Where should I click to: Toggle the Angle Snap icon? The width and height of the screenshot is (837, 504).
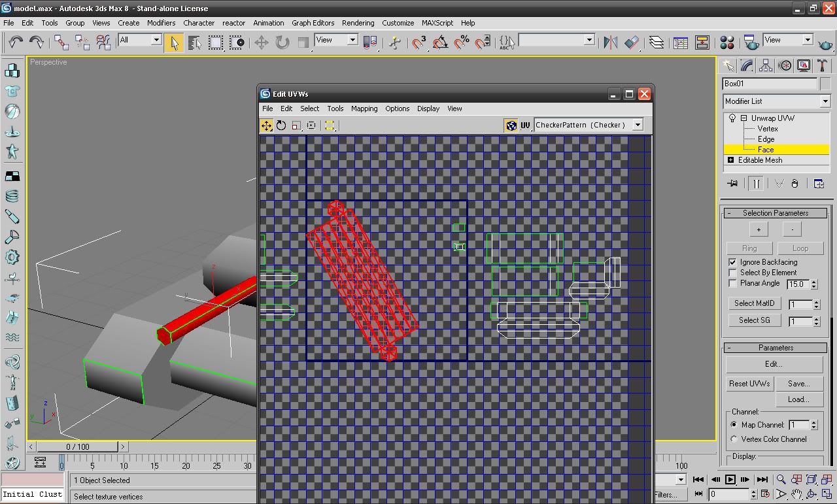[440, 42]
